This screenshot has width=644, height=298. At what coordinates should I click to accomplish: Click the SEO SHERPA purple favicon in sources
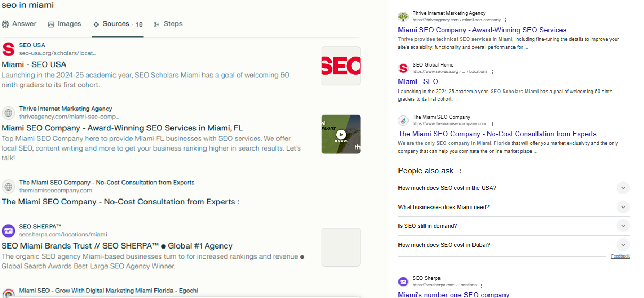click(9, 230)
